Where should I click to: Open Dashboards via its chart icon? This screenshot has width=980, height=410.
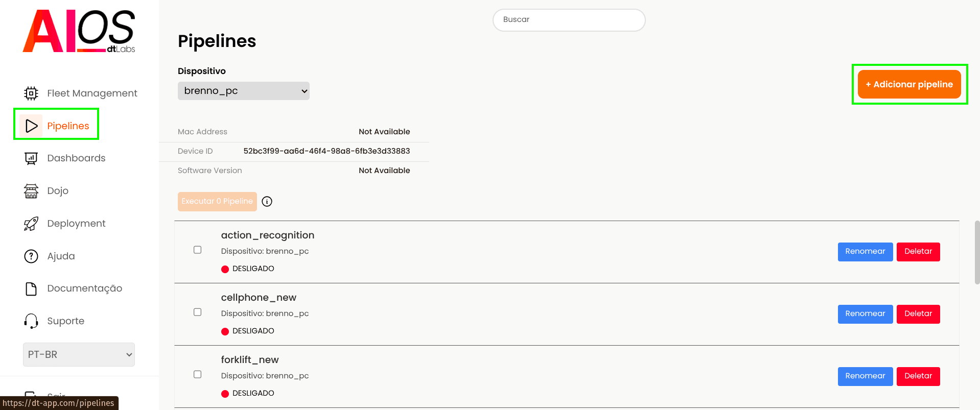pos(31,158)
